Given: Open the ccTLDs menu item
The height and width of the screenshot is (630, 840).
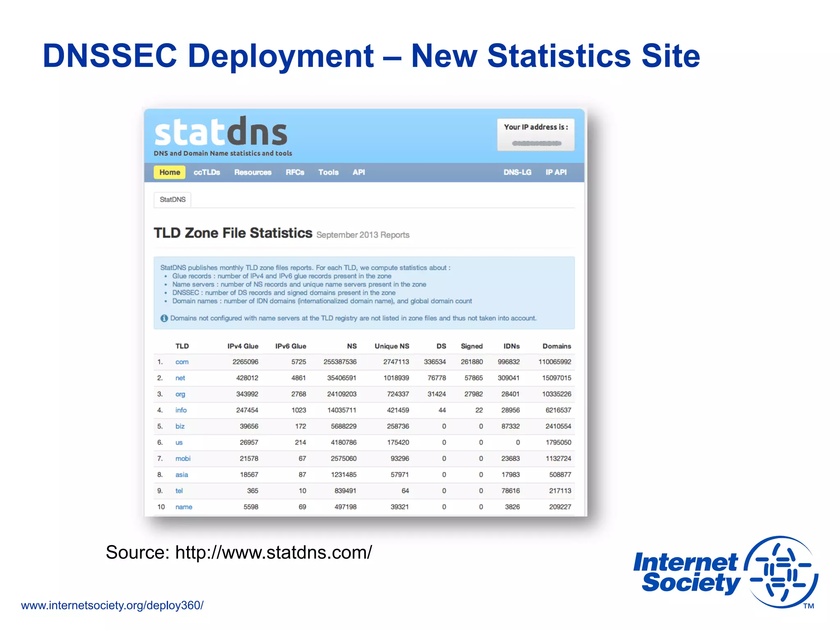Looking at the screenshot, I should [x=207, y=172].
